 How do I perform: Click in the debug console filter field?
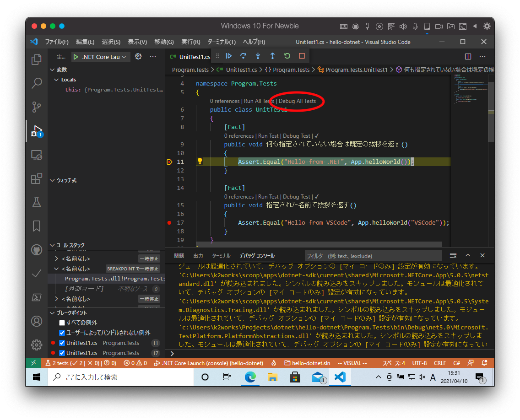[x=373, y=256]
